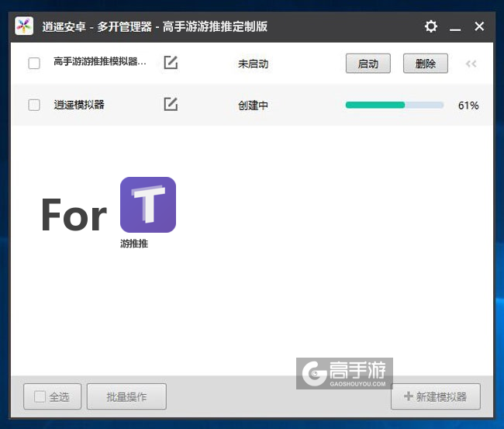Tick the checkbox for 逍遥模拟器
Image resolution: width=504 pixels, height=429 pixels.
(x=34, y=105)
